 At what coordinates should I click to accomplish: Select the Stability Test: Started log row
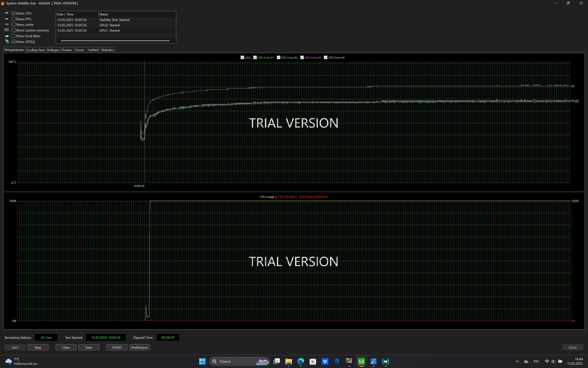point(116,20)
